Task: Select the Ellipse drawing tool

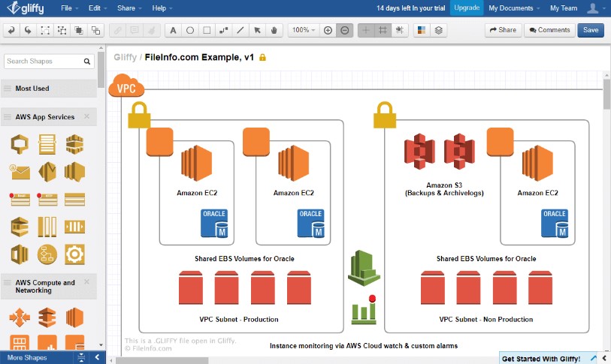Action: (190, 30)
